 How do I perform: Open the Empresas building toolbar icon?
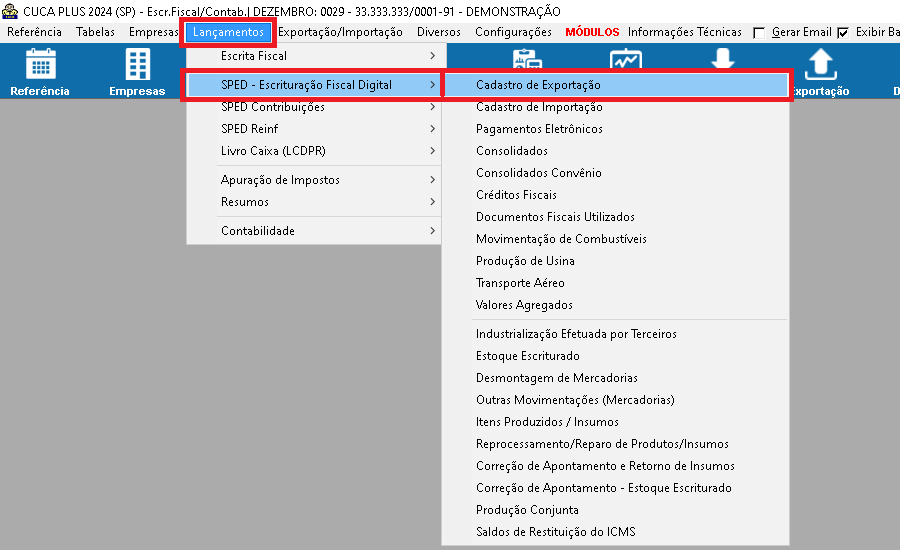coord(138,64)
